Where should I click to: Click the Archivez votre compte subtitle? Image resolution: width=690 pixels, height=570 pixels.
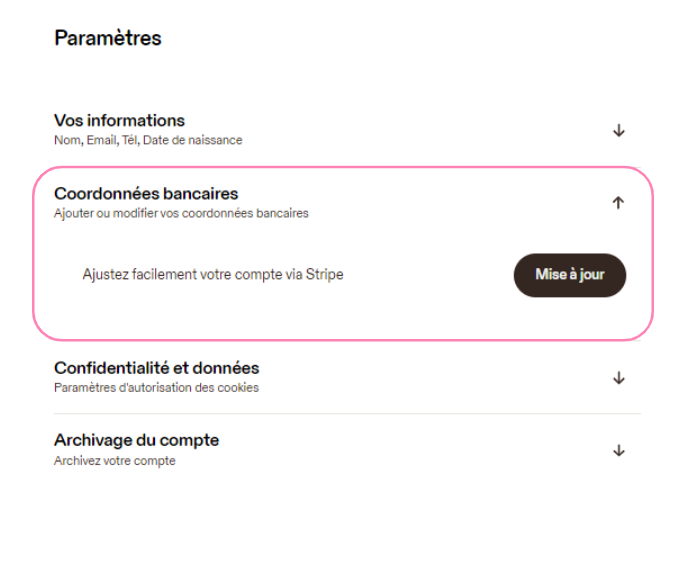pos(115,461)
